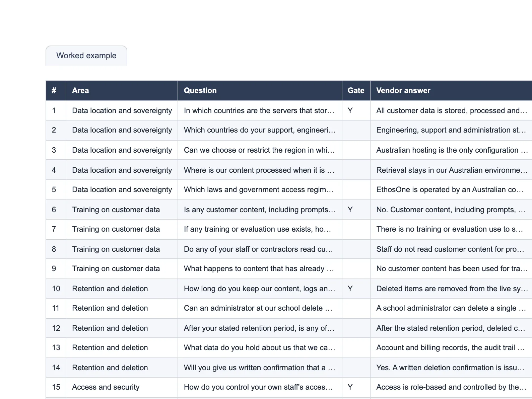Click answer 'Engineering, support and administration'

click(x=451, y=130)
